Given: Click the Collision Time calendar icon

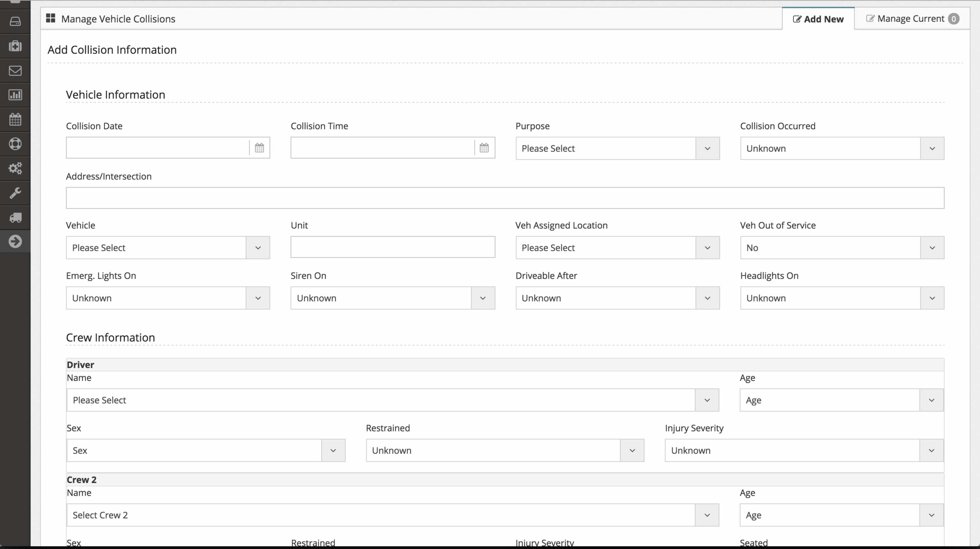Looking at the screenshot, I should click(484, 148).
